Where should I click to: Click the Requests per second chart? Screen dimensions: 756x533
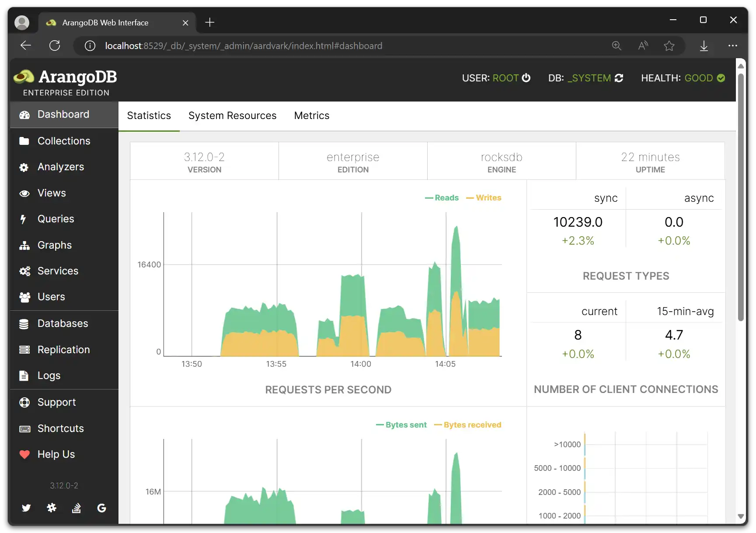(332, 284)
